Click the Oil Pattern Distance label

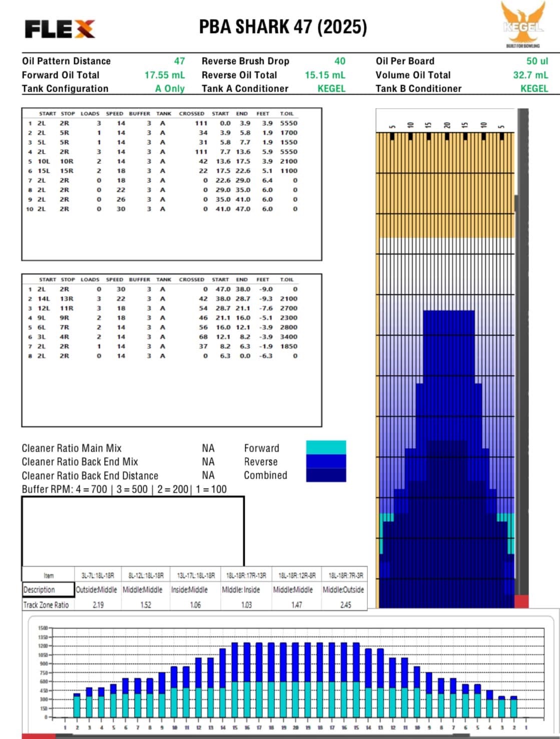66,61
